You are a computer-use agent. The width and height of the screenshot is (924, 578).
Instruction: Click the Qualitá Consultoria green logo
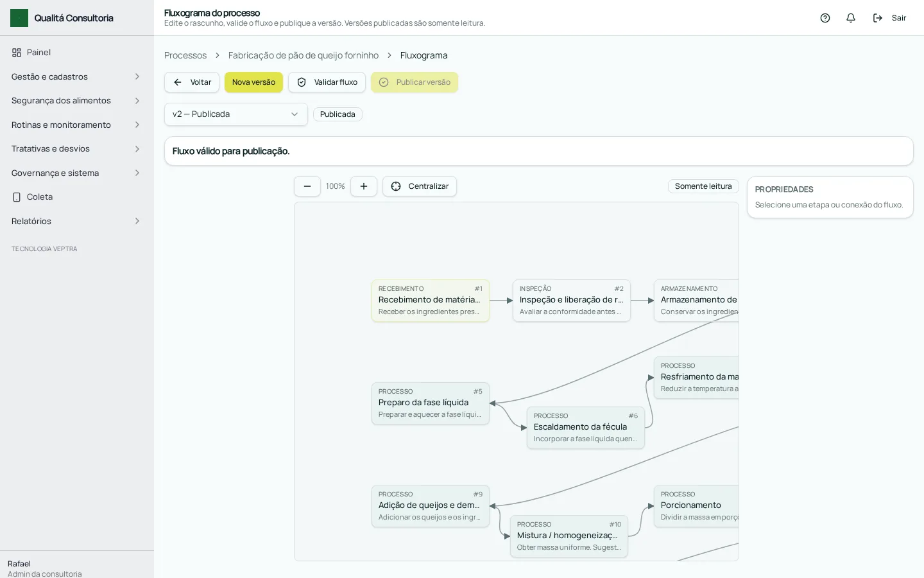coord(19,18)
